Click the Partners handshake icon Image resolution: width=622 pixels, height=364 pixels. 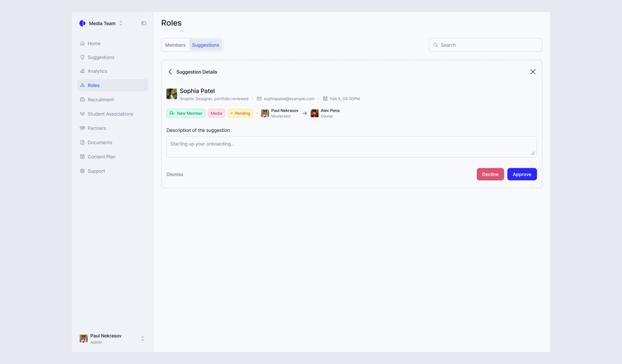82,128
